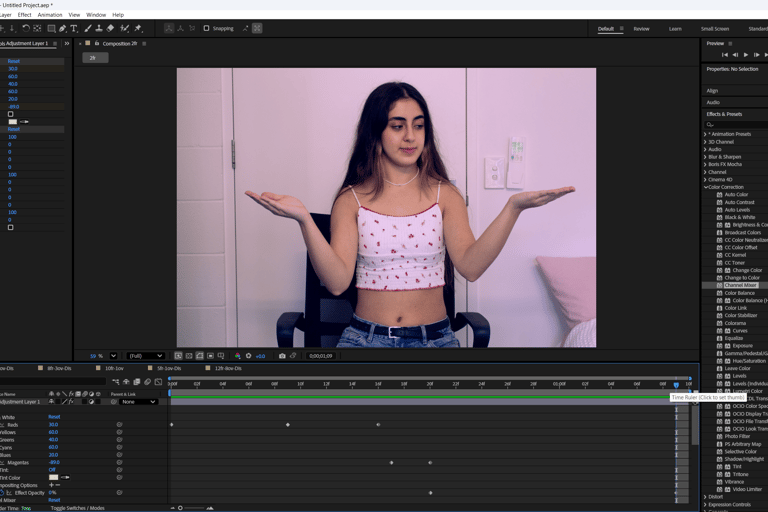The width and height of the screenshot is (768, 512).
Task: Click Toggle Switches / Modes button
Action: point(77,508)
